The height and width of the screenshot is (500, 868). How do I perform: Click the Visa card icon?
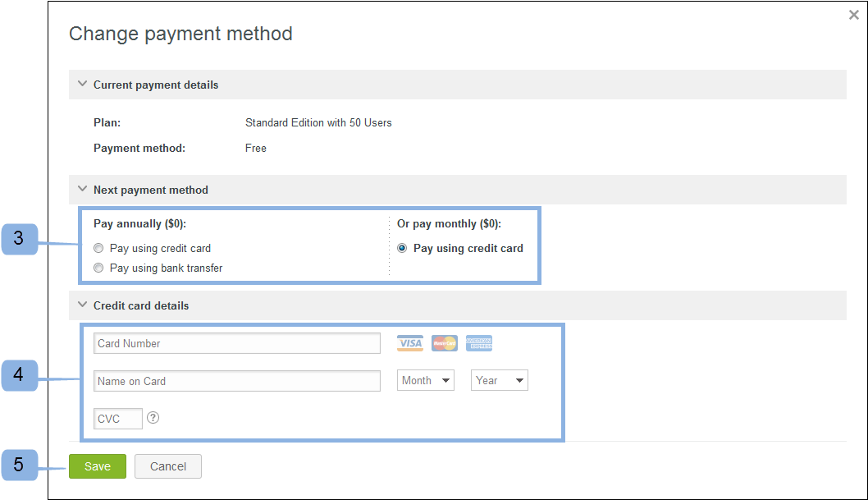click(x=409, y=342)
